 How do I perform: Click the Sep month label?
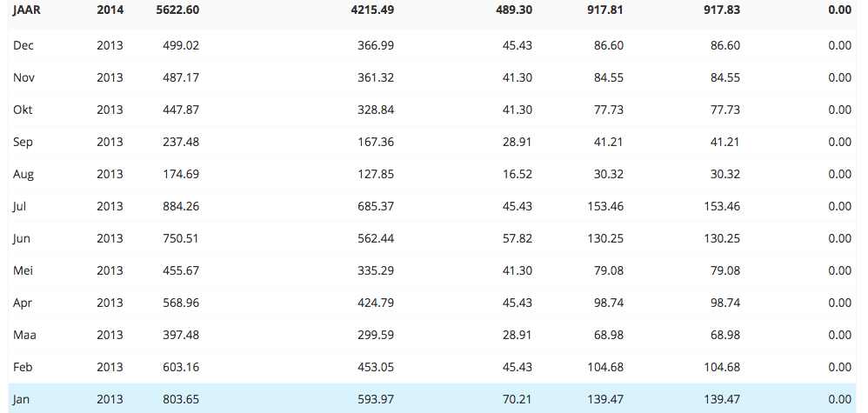(x=23, y=142)
